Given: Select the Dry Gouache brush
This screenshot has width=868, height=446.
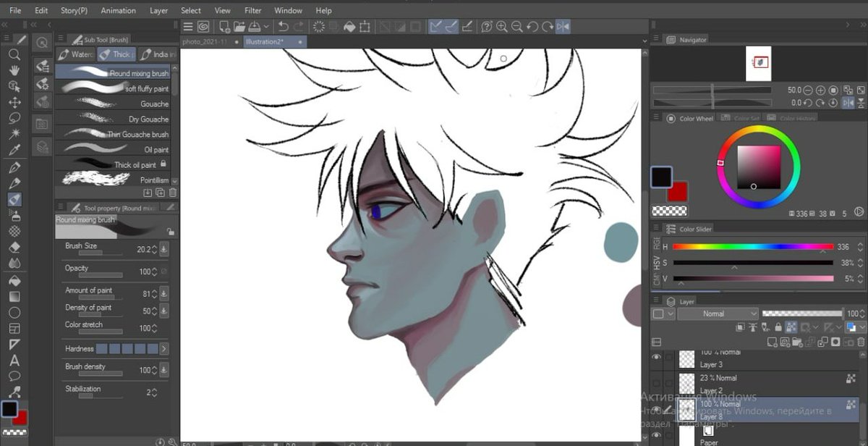Looking at the screenshot, I should (x=113, y=119).
